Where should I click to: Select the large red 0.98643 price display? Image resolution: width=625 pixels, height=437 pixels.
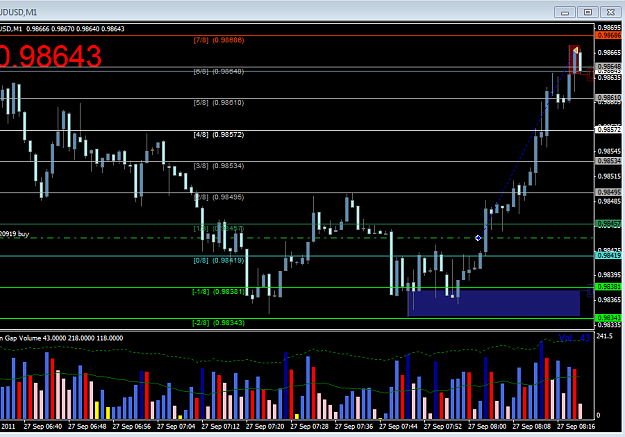pos(51,56)
